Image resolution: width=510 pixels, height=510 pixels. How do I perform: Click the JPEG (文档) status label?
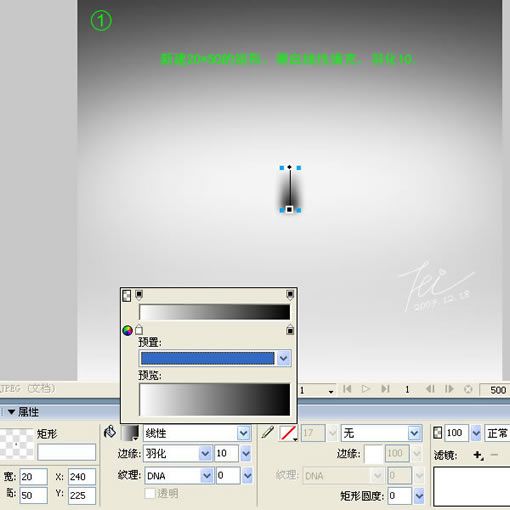(27, 389)
